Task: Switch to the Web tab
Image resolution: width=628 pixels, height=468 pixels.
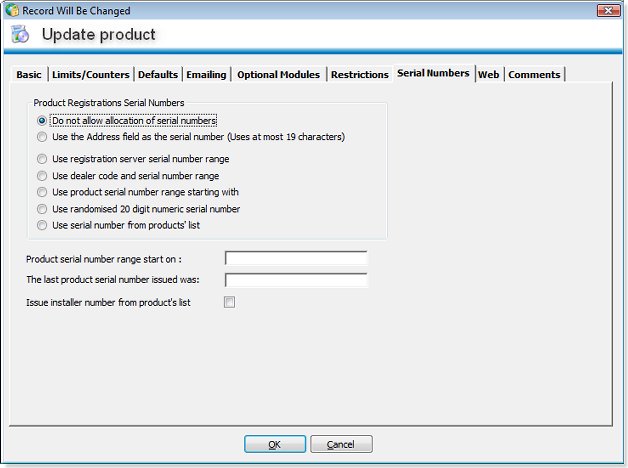Action: [x=488, y=75]
